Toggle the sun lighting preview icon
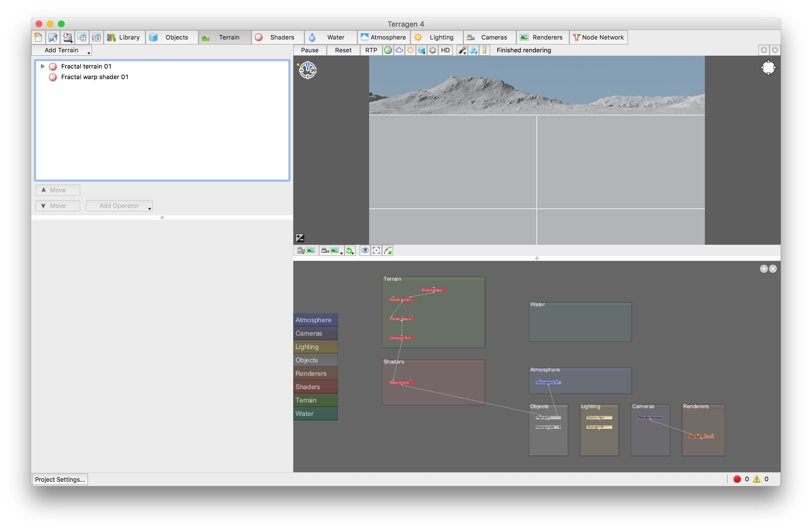812x531 pixels. click(410, 50)
